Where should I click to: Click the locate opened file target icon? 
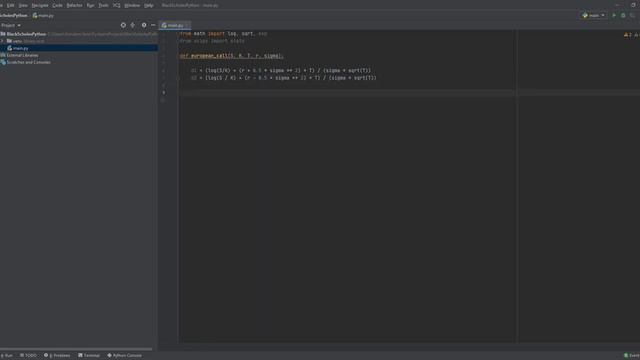[123, 25]
